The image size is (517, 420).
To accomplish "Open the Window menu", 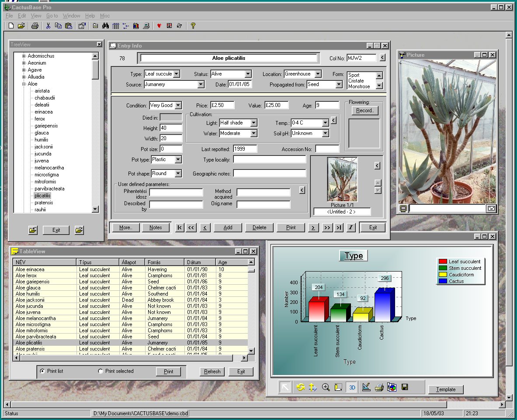I will click(71, 16).
